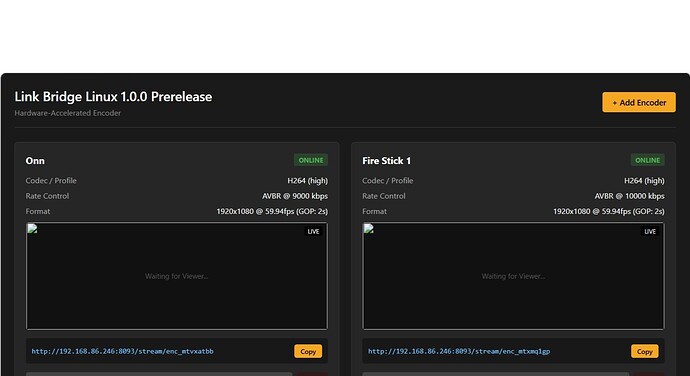690x376 pixels.
Task: Click the Add Encoder button
Action: point(639,102)
